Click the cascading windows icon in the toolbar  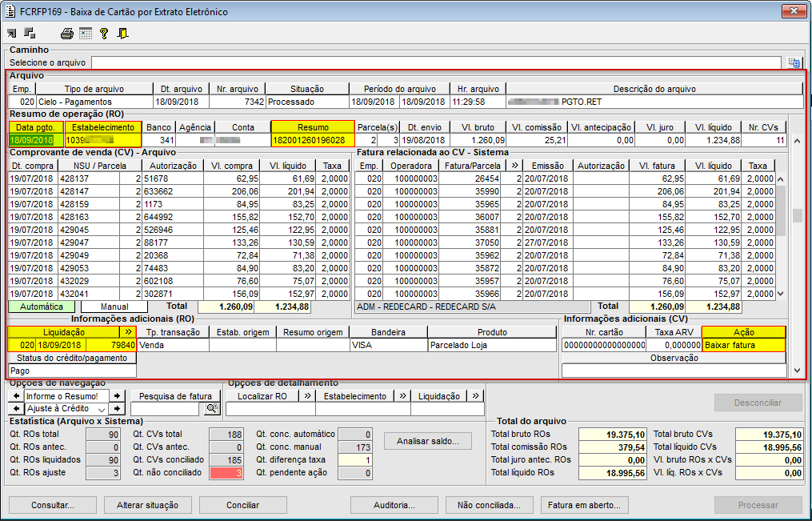click(30, 34)
